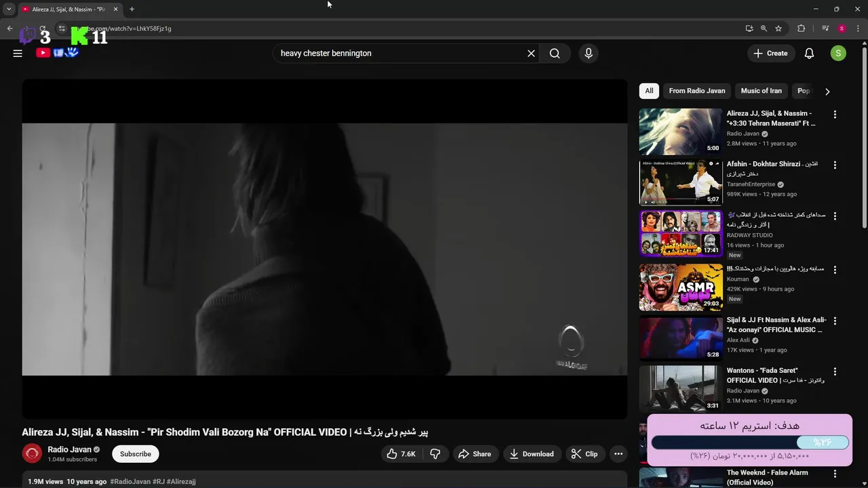
Task: Open Afshin Dokhtar Shirazi thumbnail
Action: (681, 182)
